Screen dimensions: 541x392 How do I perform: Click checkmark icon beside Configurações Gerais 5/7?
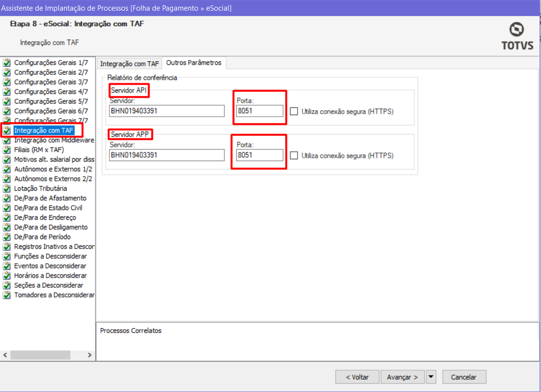coord(7,102)
